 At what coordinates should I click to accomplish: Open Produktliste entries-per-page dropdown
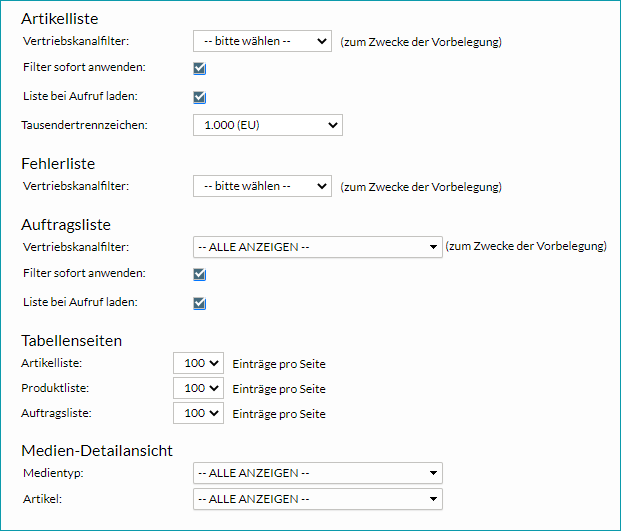click(x=198, y=388)
